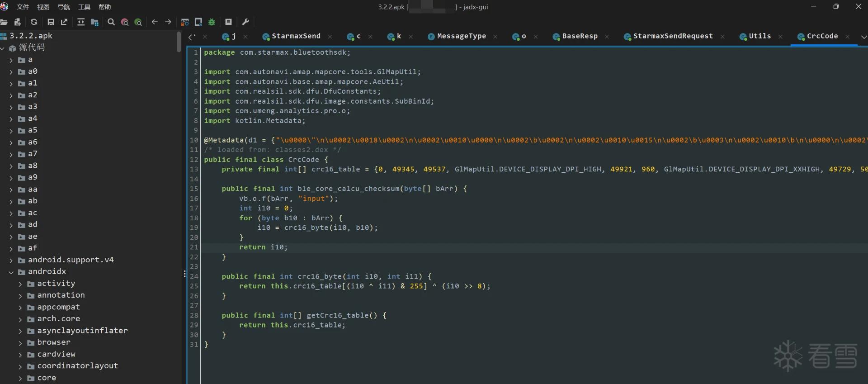Viewport: 868px width, 384px height.
Task: Navigate forward with right arrow
Action: [x=168, y=22]
